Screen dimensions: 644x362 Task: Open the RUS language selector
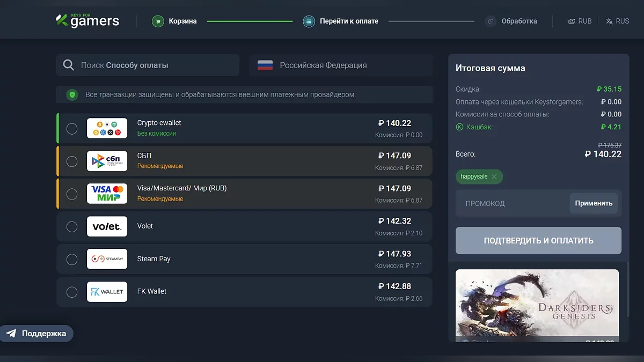[x=617, y=21]
